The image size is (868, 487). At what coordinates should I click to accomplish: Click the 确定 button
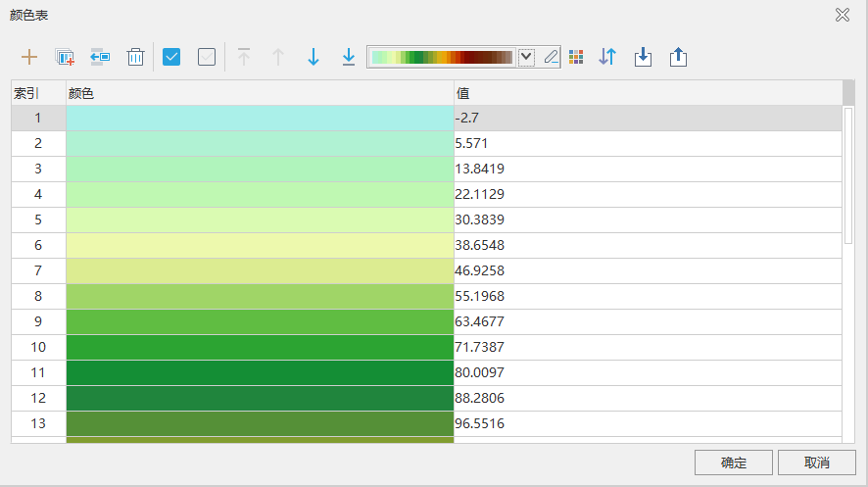pyautogui.click(x=734, y=463)
